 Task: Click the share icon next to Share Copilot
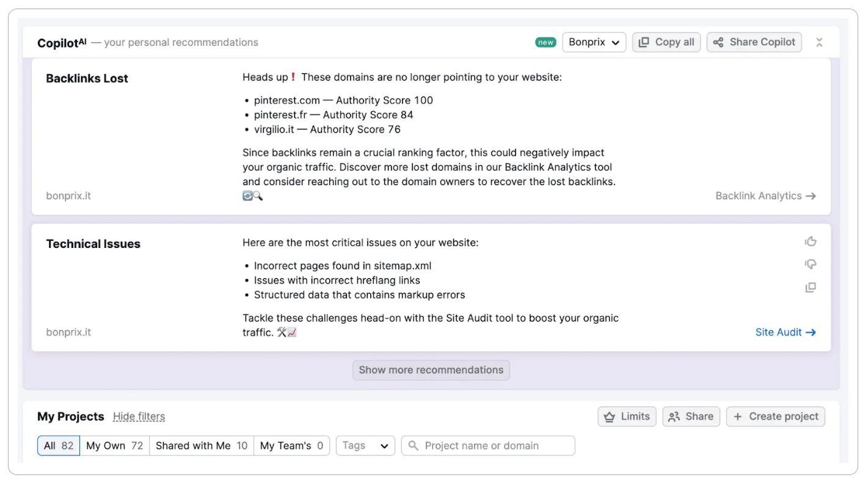point(718,42)
